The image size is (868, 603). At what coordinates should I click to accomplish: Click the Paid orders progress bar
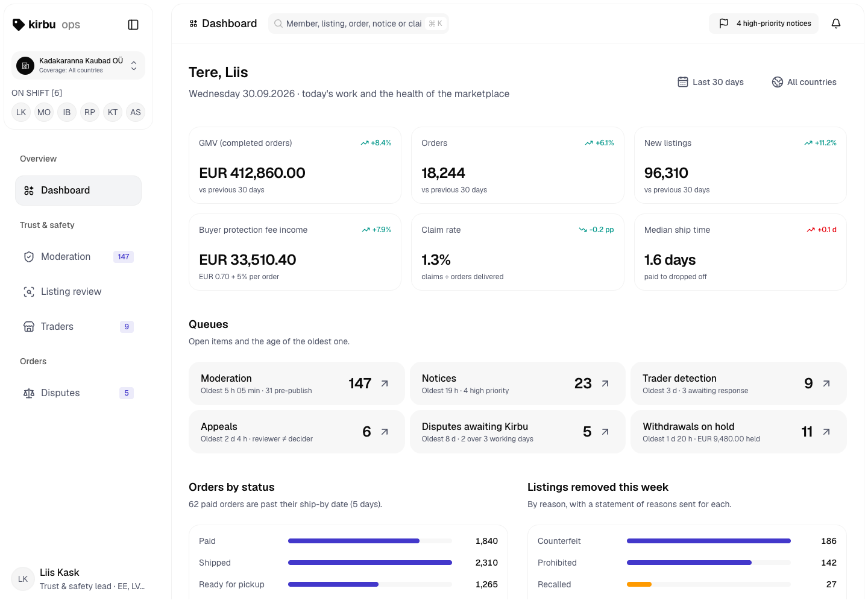click(370, 541)
